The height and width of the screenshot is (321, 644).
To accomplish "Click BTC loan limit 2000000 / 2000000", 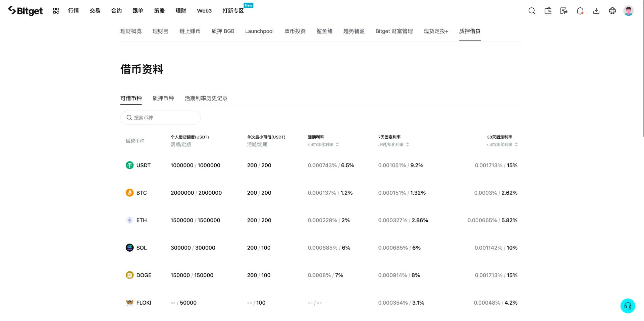I will (x=196, y=193).
